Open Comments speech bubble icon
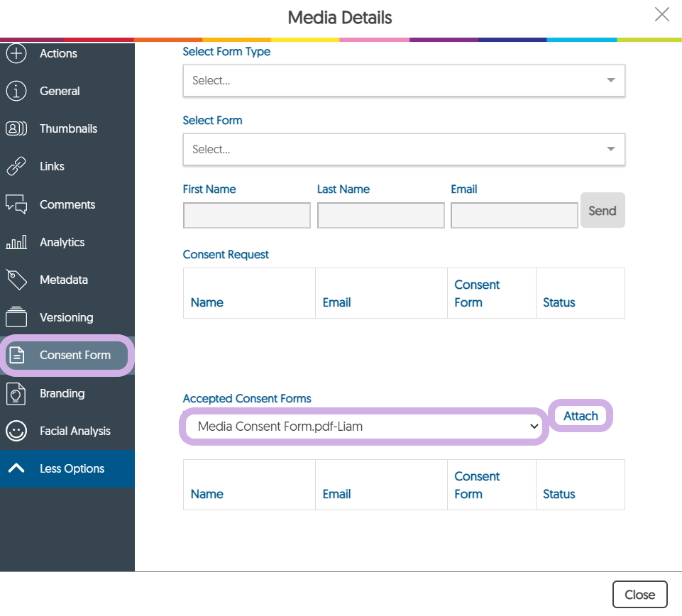Image resolution: width=682 pixels, height=616 pixels. click(x=16, y=204)
